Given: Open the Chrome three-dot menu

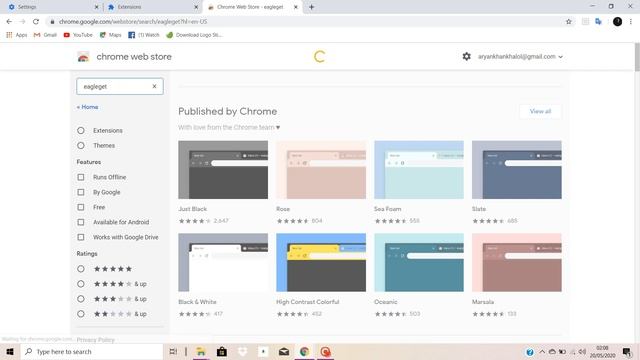Looking at the screenshot, I should coord(631,22).
